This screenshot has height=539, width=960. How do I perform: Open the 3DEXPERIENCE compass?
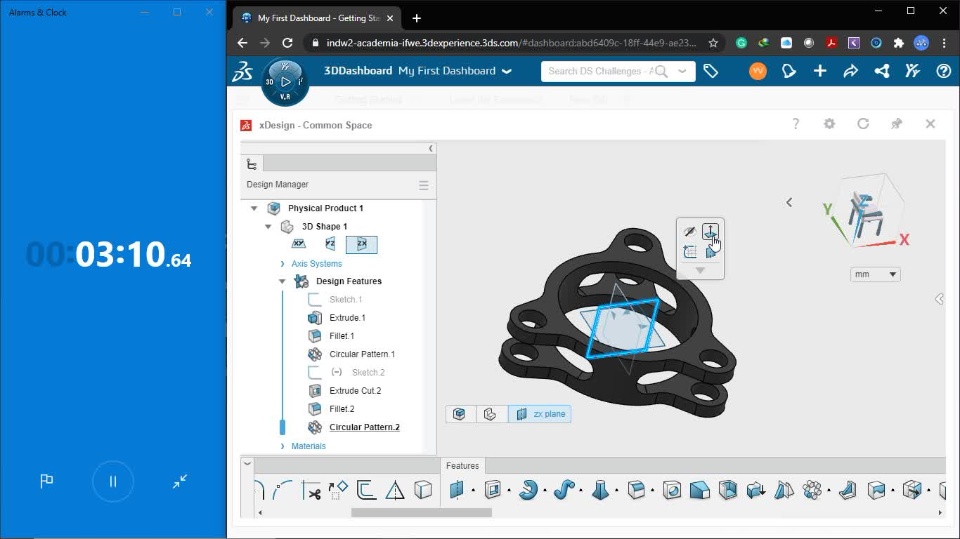[x=285, y=81]
